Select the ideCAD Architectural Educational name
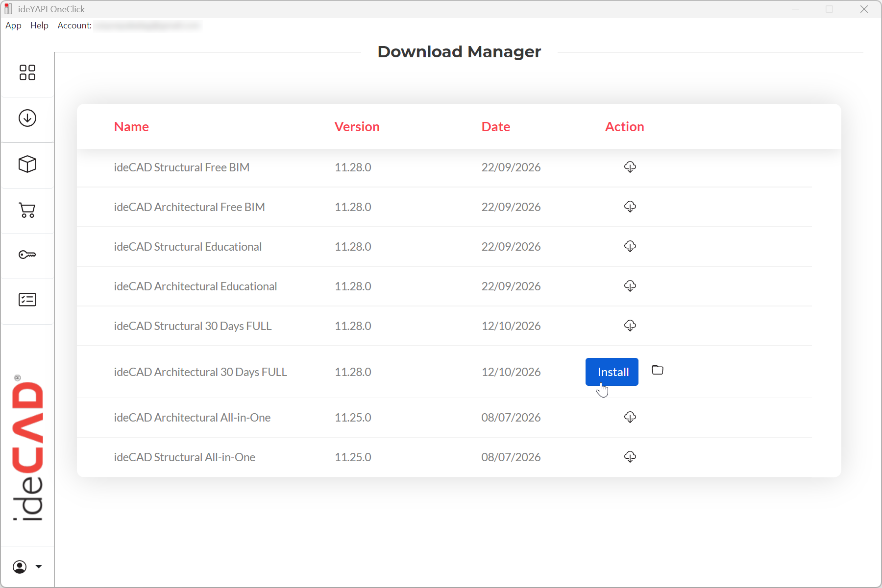 (196, 286)
